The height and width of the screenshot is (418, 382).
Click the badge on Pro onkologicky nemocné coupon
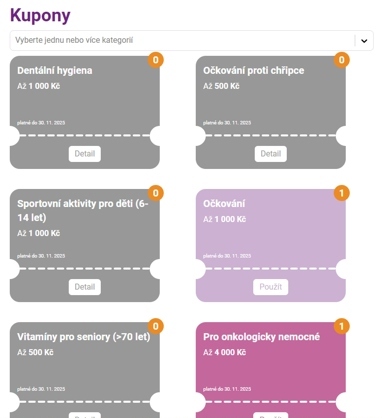coord(341,326)
